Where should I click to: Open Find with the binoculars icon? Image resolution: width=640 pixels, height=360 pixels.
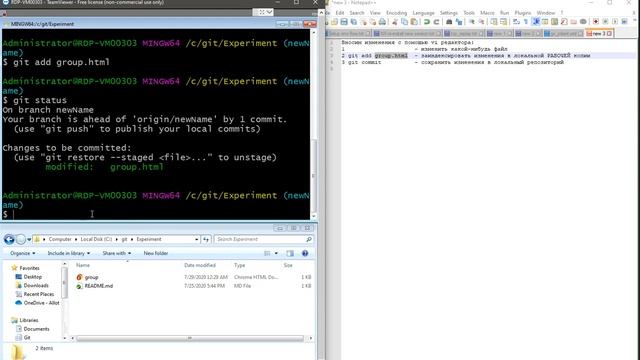(x=449, y=22)
